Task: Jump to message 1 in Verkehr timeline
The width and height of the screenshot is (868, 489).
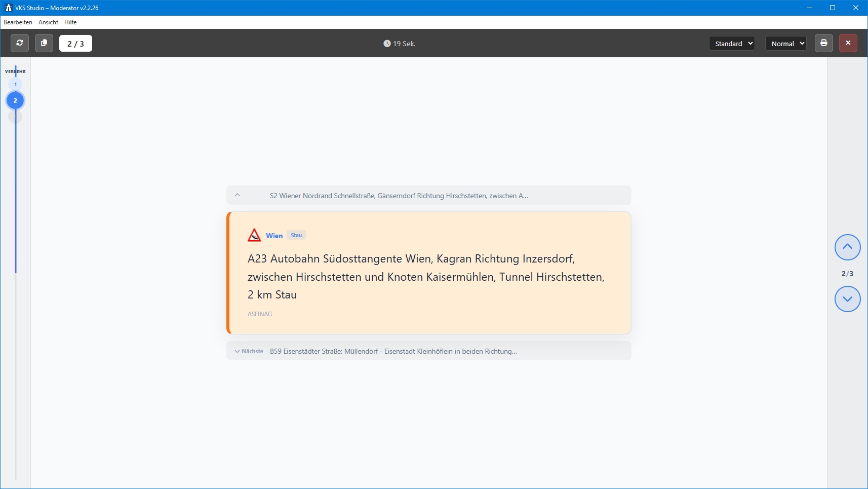Action: (15, 84)
